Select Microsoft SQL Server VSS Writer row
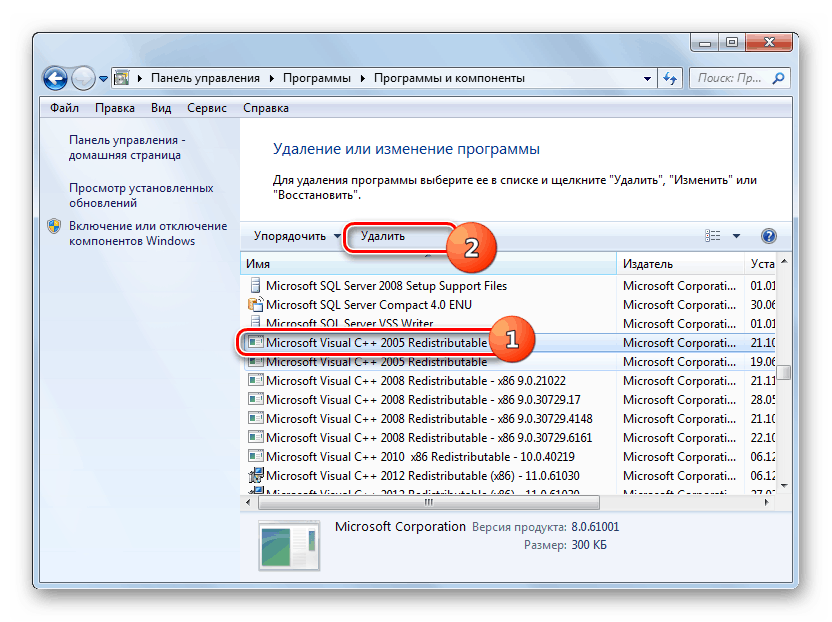832x622 pixels. click(510, 323)
